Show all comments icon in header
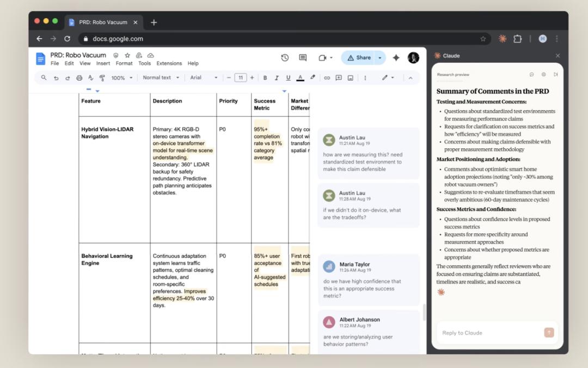Screen dimensions: 588x368 pyautogui.click(x=303, y=58)
